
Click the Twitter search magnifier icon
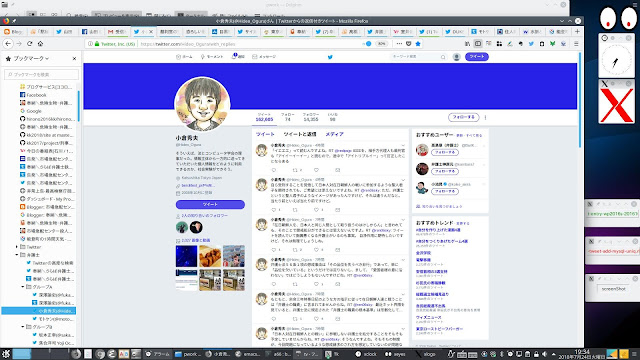coord(443,57)
